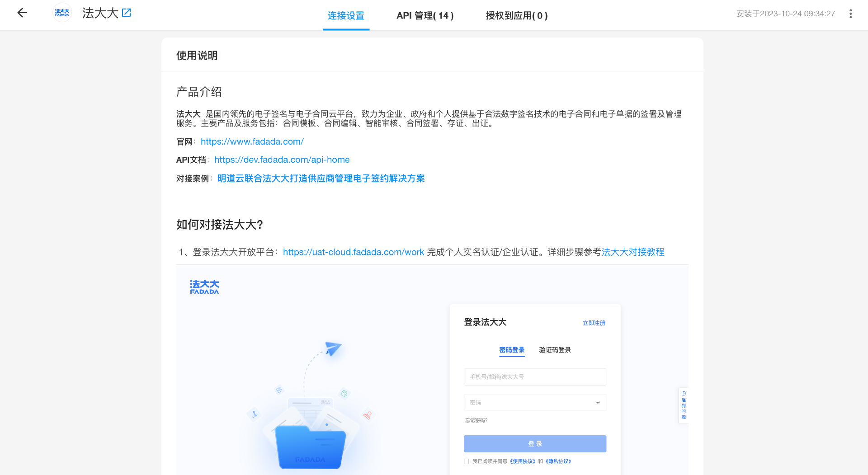Open the API 管理(14) tab
868x475 pixels.
[x=425, y=15]
